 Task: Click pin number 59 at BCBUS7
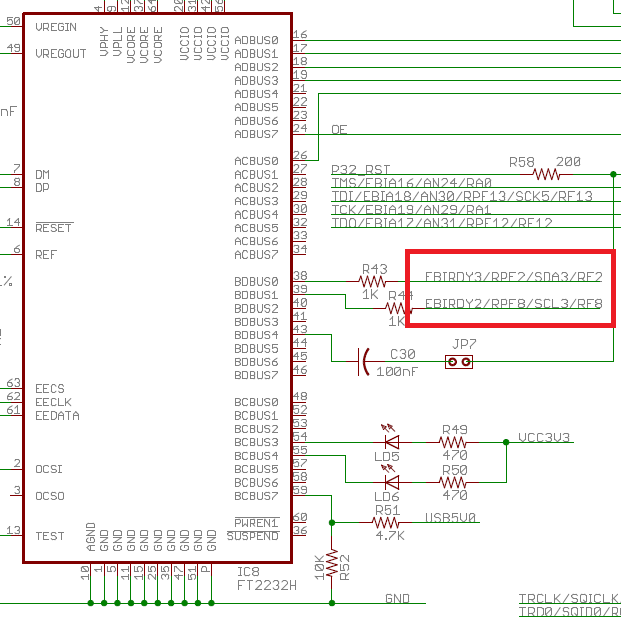[300, 490]
